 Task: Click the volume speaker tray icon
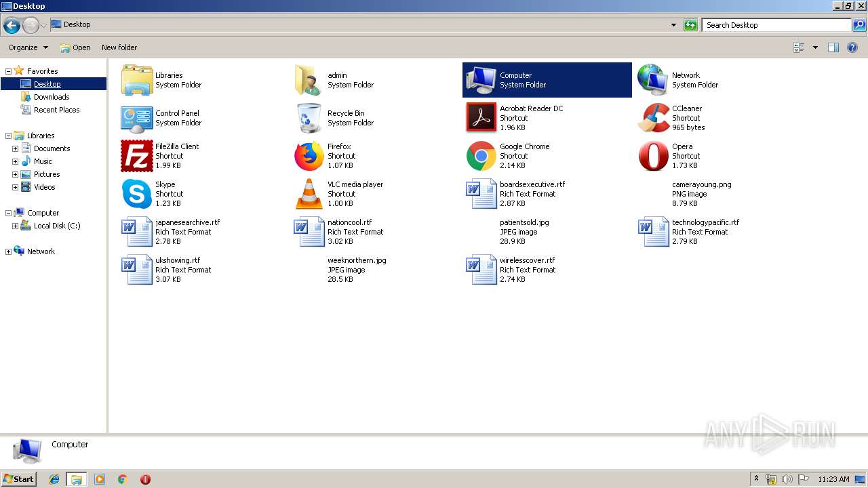[x=787, y=479]
